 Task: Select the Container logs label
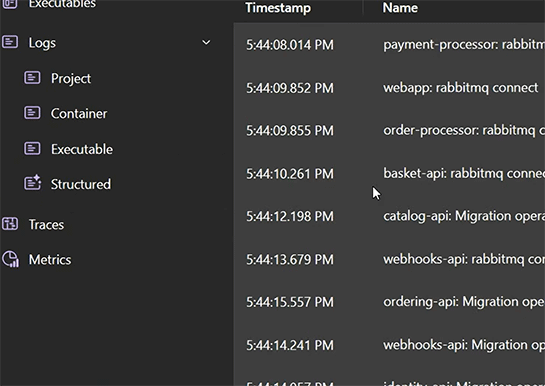[x=79, y=113]
